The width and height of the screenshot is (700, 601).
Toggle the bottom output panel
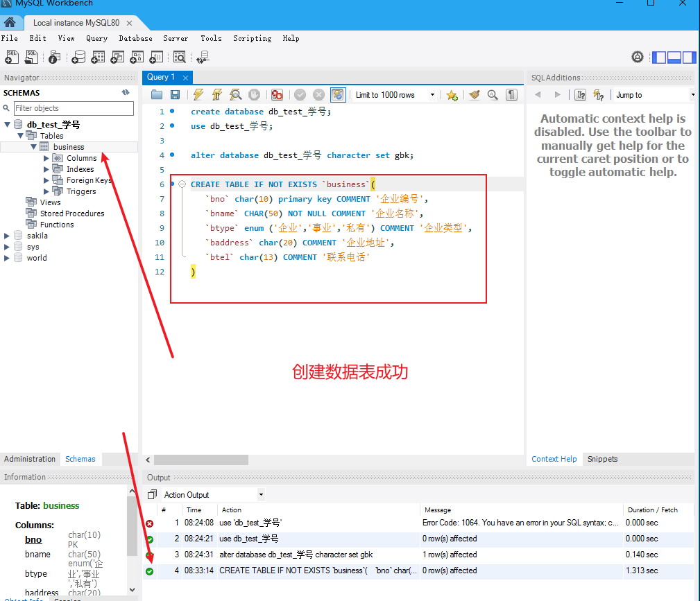click(x=674, y=57)
